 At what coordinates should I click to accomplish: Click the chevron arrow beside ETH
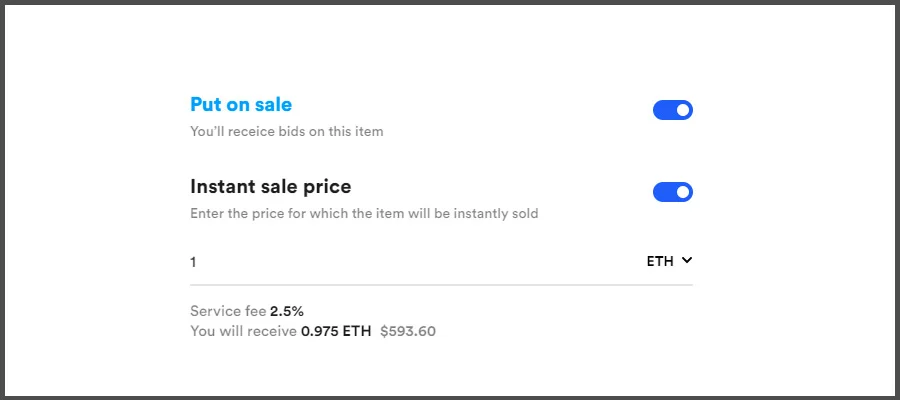tap(687, 261)
